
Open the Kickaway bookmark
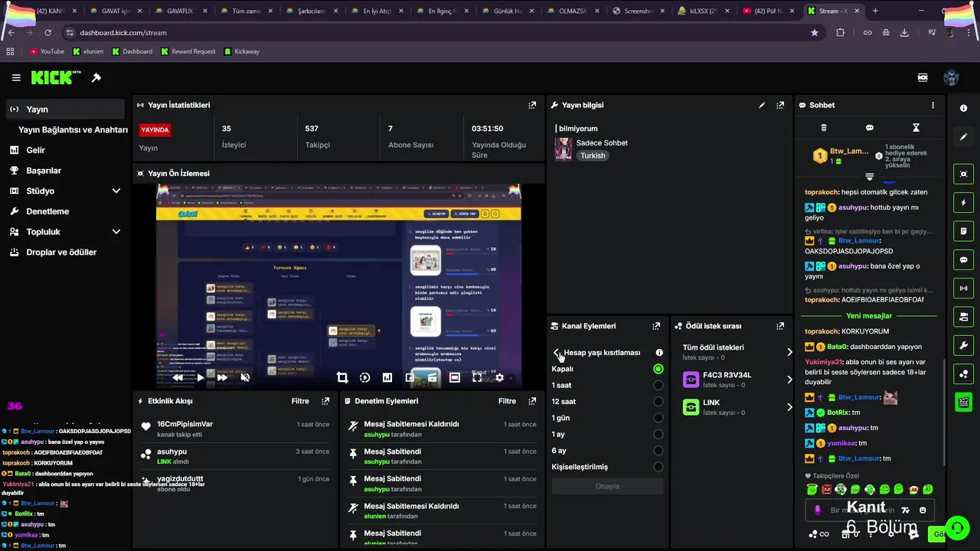coord(242,51)
